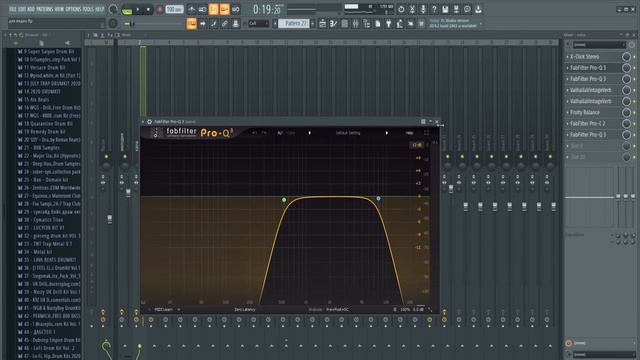Open the Pro-Q 3 plugin gear options

149,122
